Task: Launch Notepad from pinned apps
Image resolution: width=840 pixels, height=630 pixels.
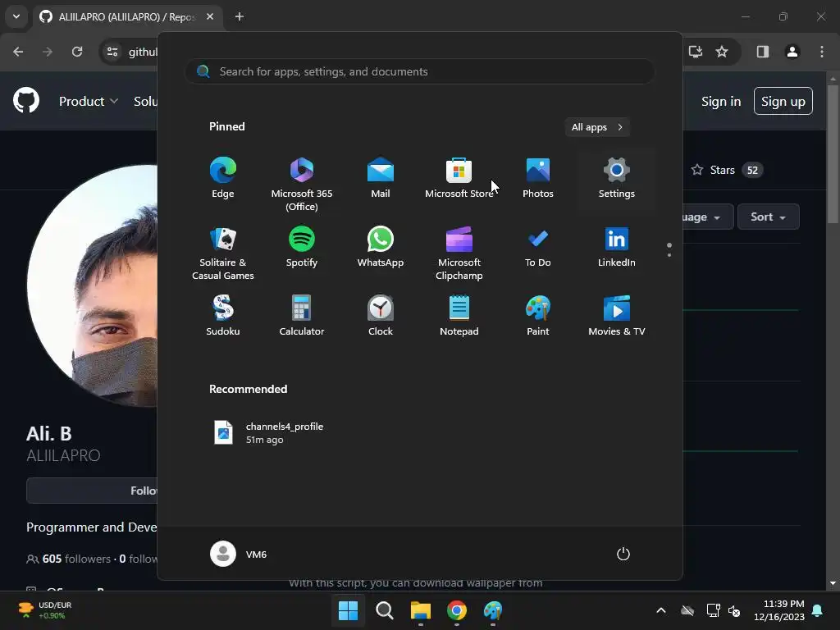Action: pyautogui.click(x=459, y=316)
